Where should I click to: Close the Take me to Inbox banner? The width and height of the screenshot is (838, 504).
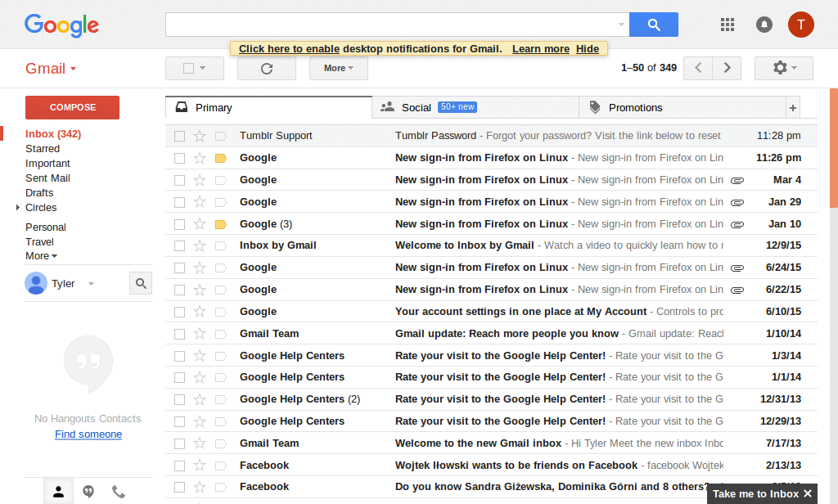(x=808, y=494)
